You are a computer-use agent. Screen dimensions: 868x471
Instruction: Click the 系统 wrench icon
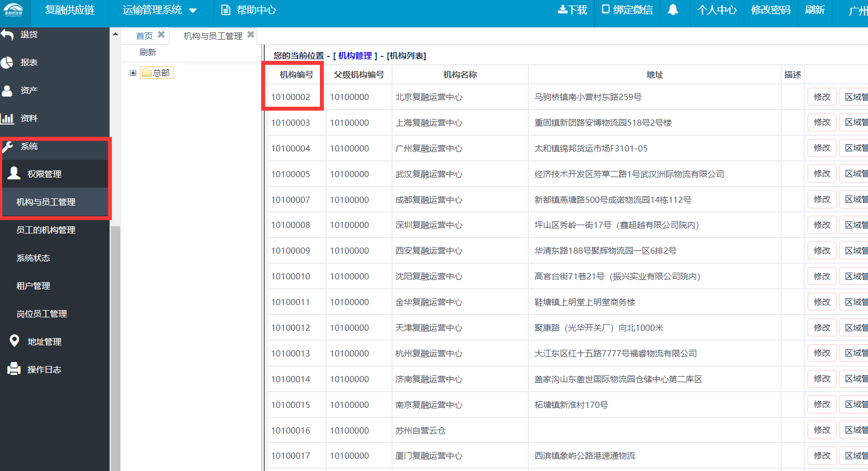(7, 146)
